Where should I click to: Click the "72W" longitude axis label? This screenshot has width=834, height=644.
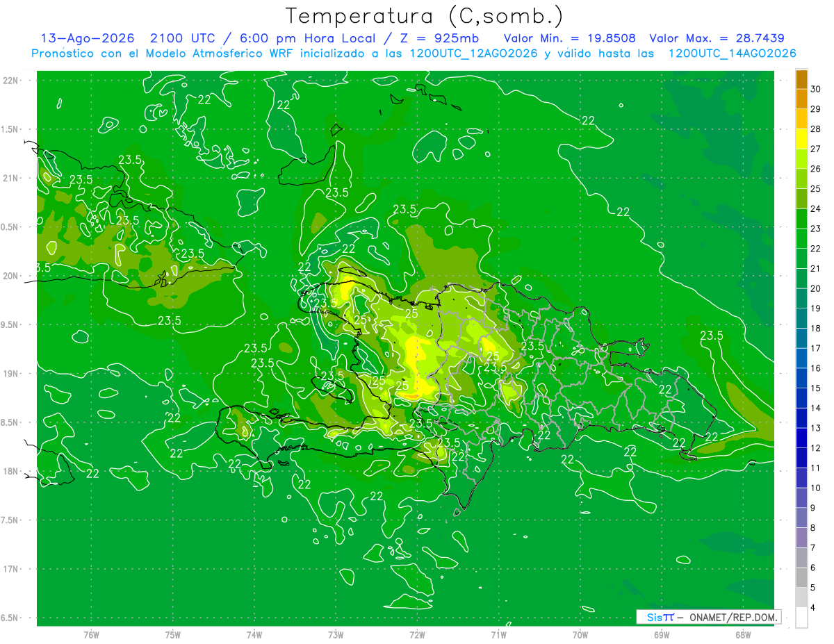(x=417, y=635)
